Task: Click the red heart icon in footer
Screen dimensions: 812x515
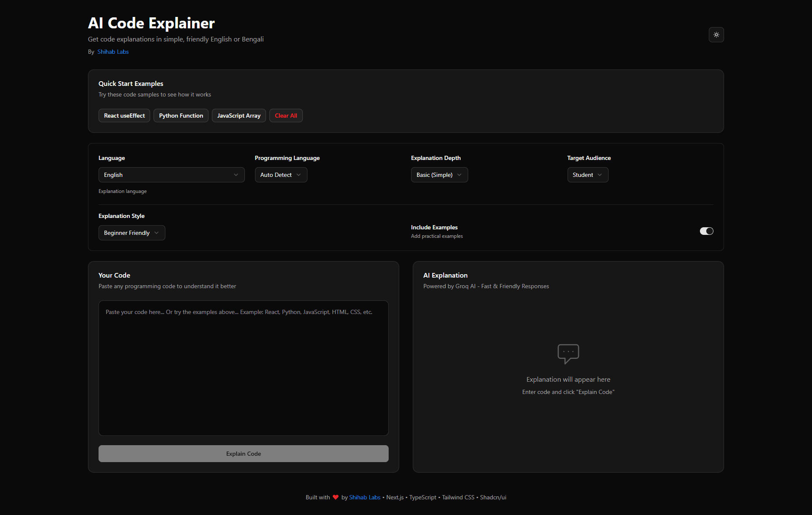Action: [x=335, y=497]
